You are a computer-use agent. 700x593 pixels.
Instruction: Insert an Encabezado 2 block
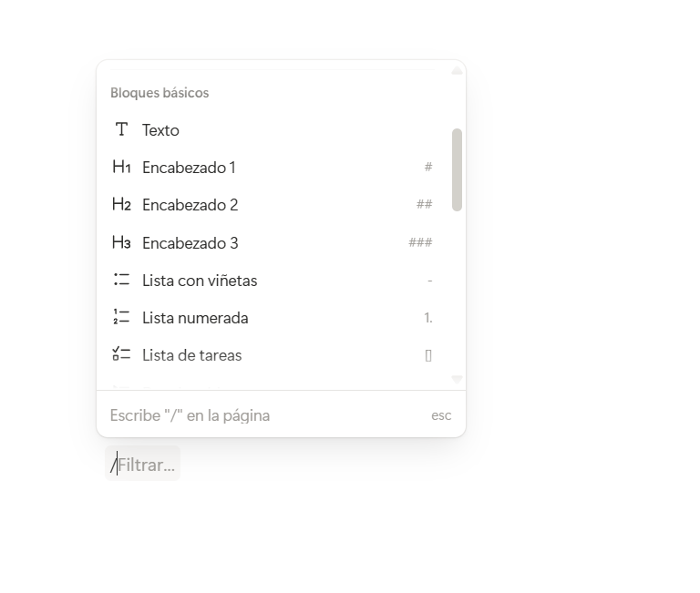[x=190, y=205]
